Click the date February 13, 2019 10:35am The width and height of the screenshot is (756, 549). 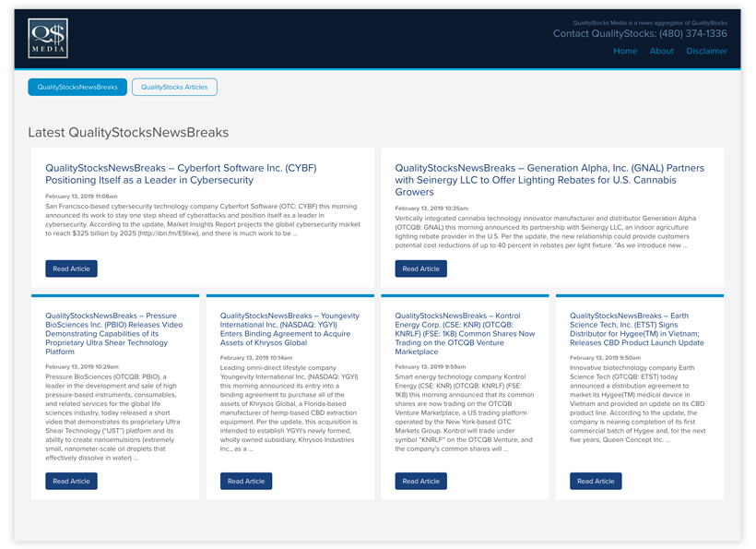point(431,209)
